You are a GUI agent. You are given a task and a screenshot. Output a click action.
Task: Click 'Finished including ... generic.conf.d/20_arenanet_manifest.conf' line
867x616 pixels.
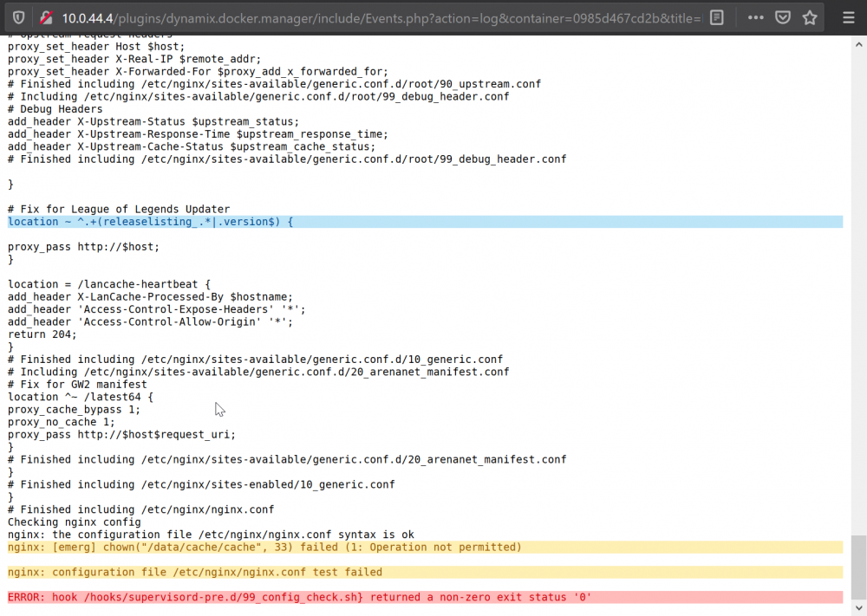[x=287, y=459]
